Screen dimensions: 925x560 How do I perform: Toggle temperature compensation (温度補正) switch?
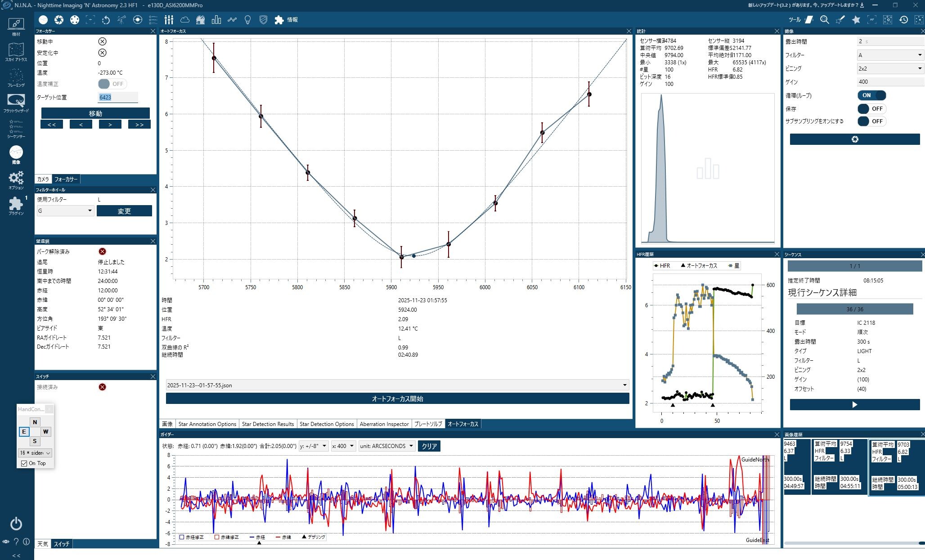pos(112,84)
